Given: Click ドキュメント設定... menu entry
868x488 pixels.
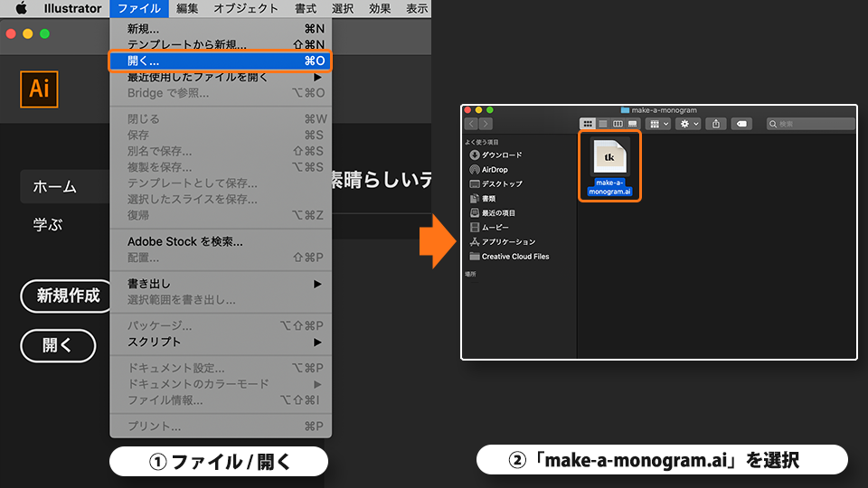Looking at the screenshot, I should point(221,368).
